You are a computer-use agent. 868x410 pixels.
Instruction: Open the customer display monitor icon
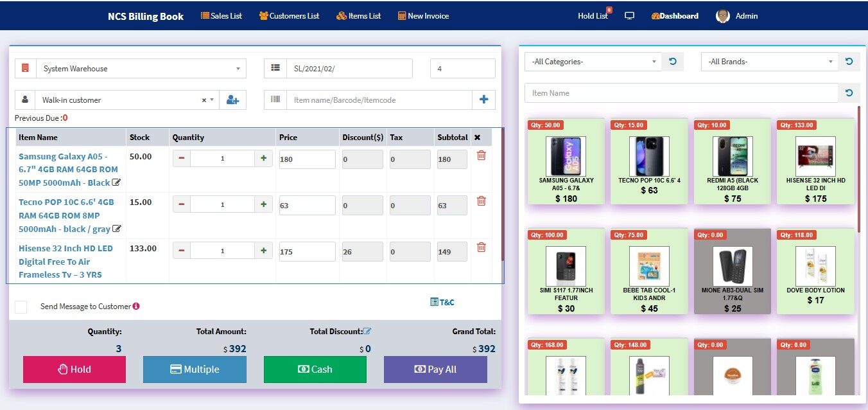(629, 15)
